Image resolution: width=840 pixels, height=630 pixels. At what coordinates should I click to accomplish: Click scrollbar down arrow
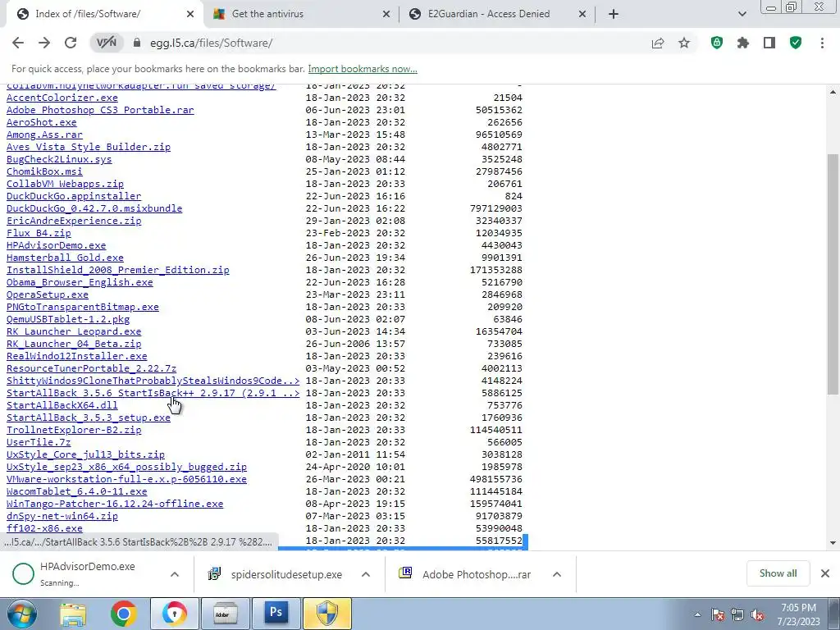coord(833,543)
